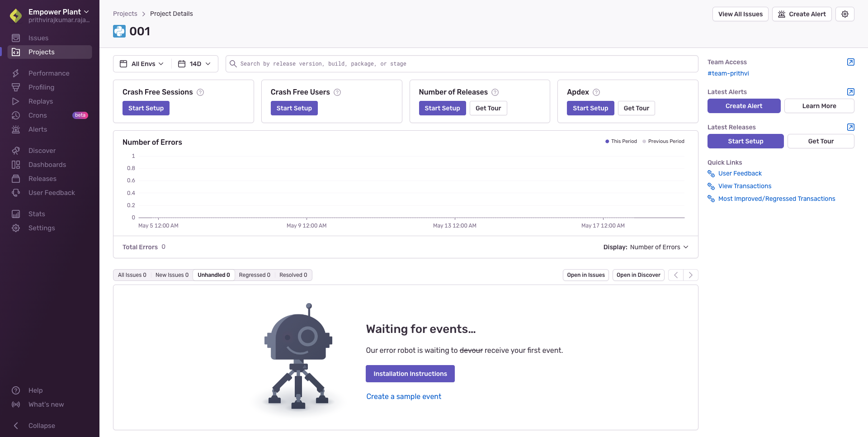Image resolution: width=868 pixels, height=437 pixels.
Task: Select the Regressed tab
Action: pyautogui.click(x=255, y=275)
